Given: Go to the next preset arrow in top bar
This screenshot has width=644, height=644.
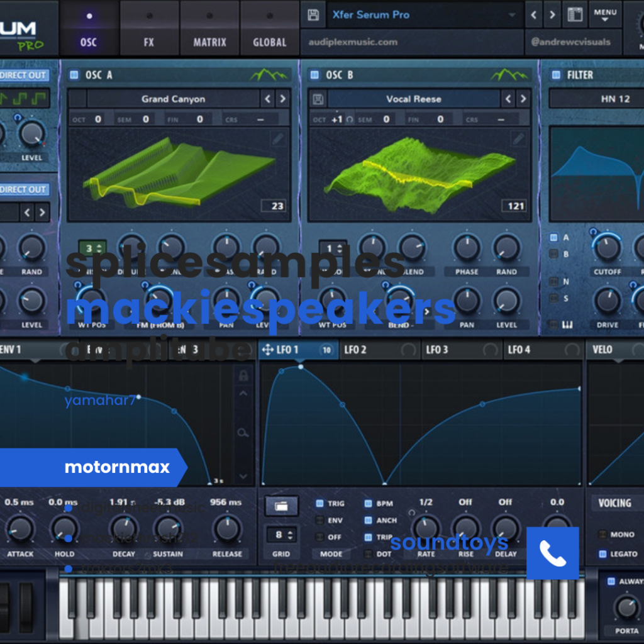Looking at the screenshot, I should (x=552, y=15).
